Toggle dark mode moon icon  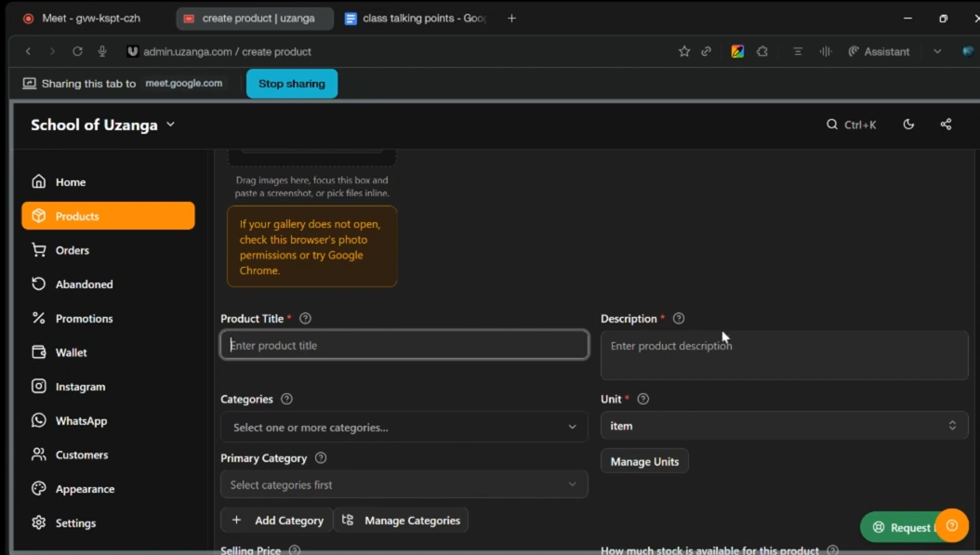908,125
